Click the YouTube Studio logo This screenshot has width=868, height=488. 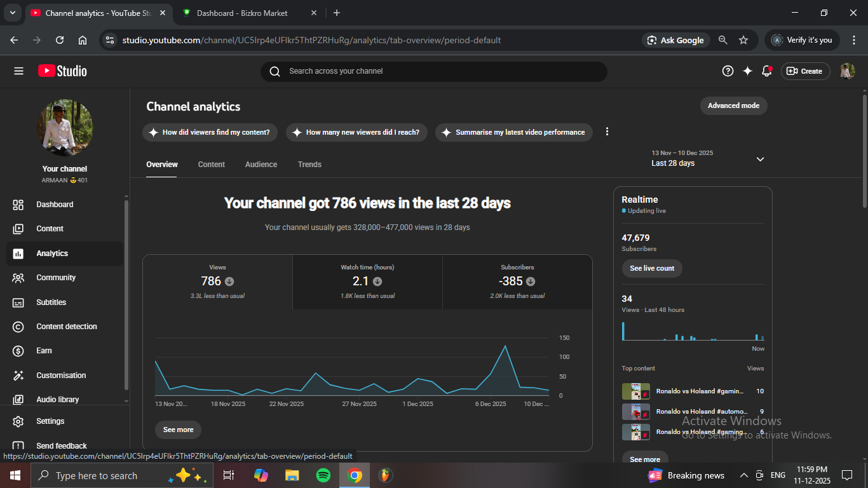tap(62, 71)
